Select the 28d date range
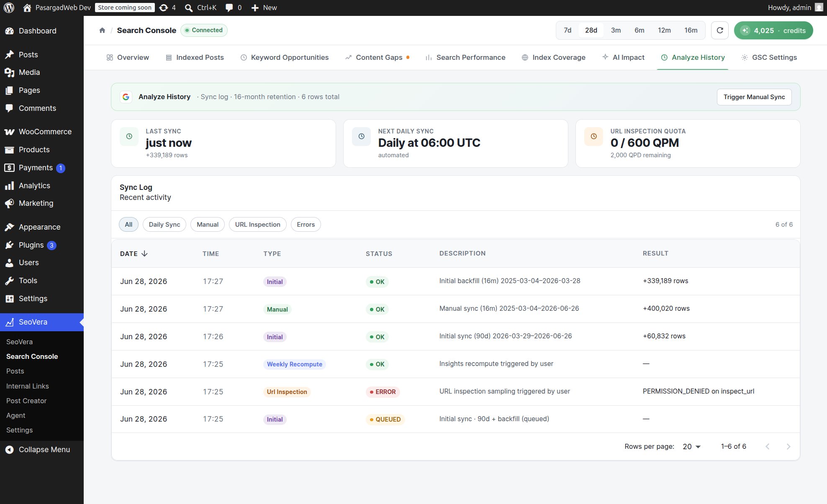 point(591,30)
